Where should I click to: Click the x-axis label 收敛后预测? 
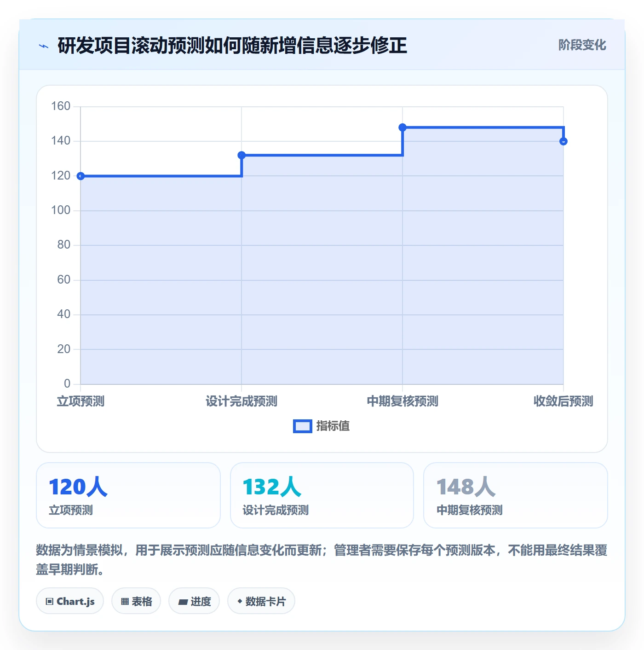coord(563,401)
